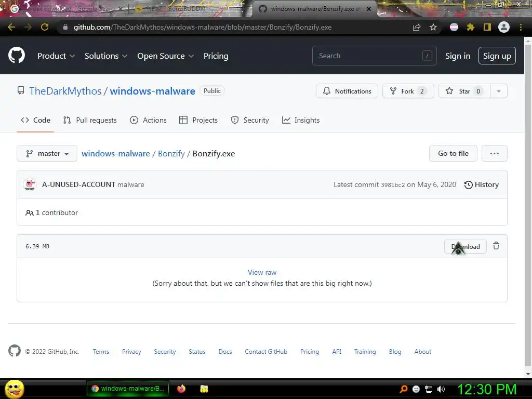Switch to the Insights tab
The width and height of the screenshot is (532, 399).
[x=301, y=120]
